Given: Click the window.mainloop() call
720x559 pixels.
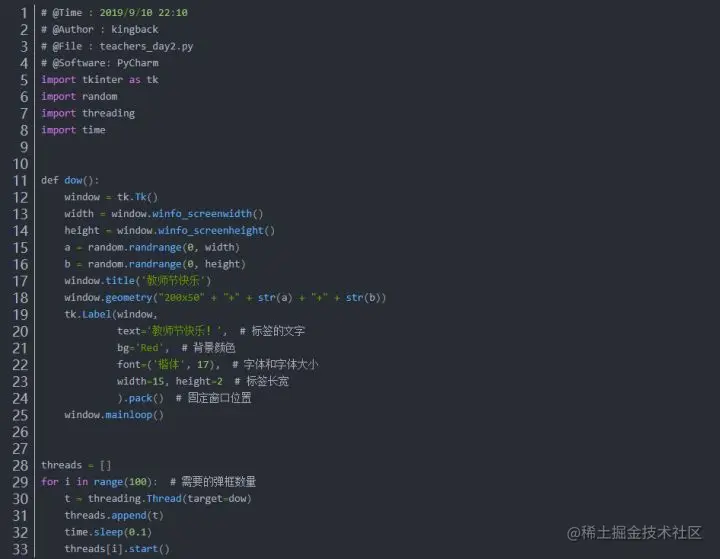Looking at the screenshot, I should pyautogui.click(x=114, y=415).
